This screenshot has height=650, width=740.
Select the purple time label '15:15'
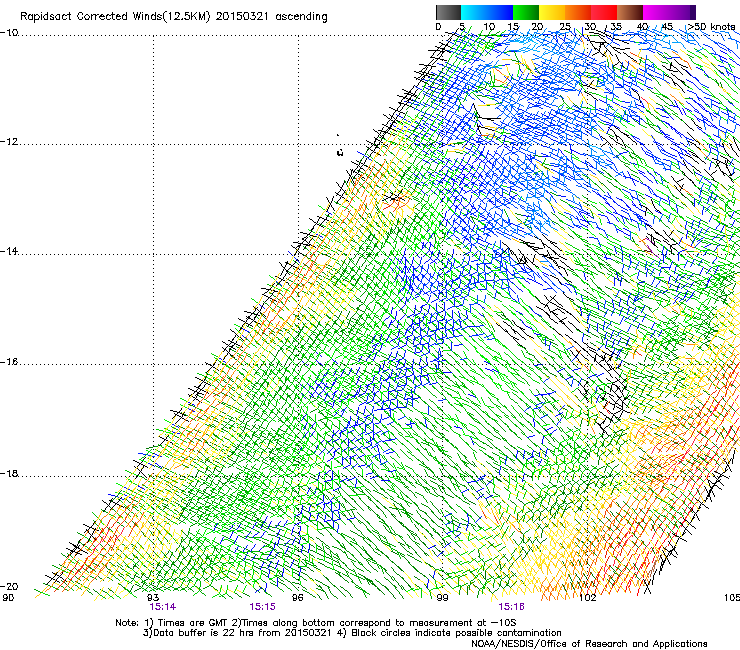pyautogui.click(x=262, y=607)
